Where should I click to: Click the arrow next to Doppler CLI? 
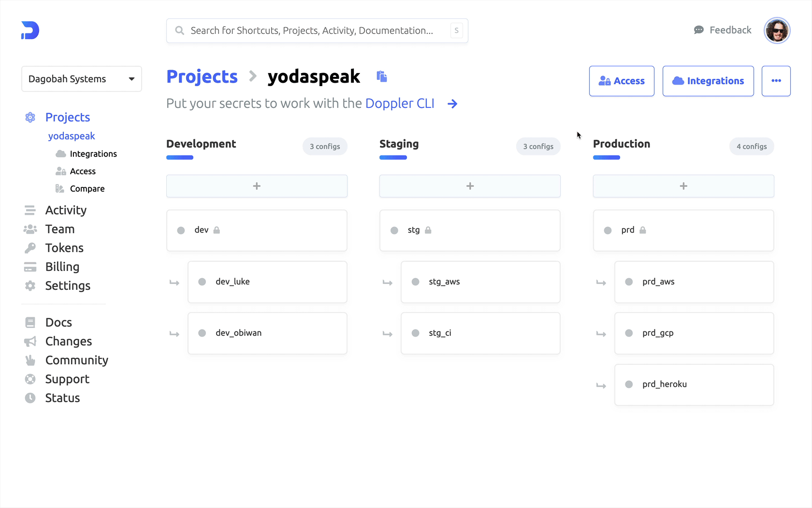pos(452,104)
